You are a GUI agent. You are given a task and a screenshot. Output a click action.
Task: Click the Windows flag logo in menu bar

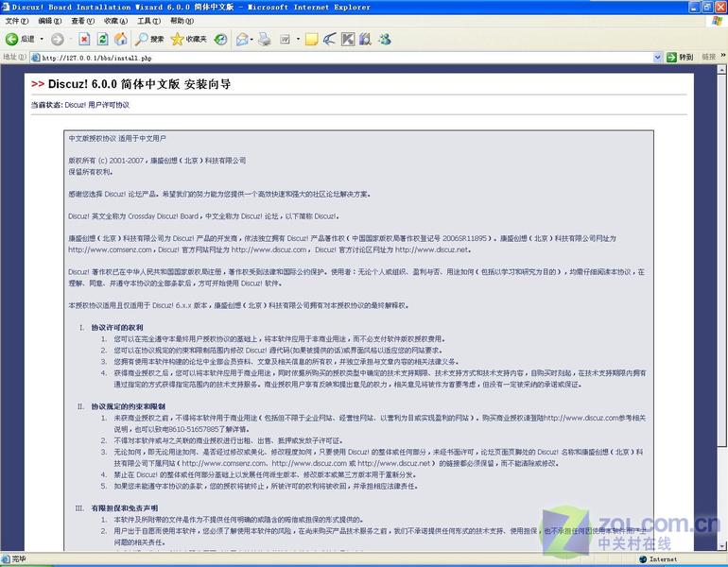[x=718, y=21]
